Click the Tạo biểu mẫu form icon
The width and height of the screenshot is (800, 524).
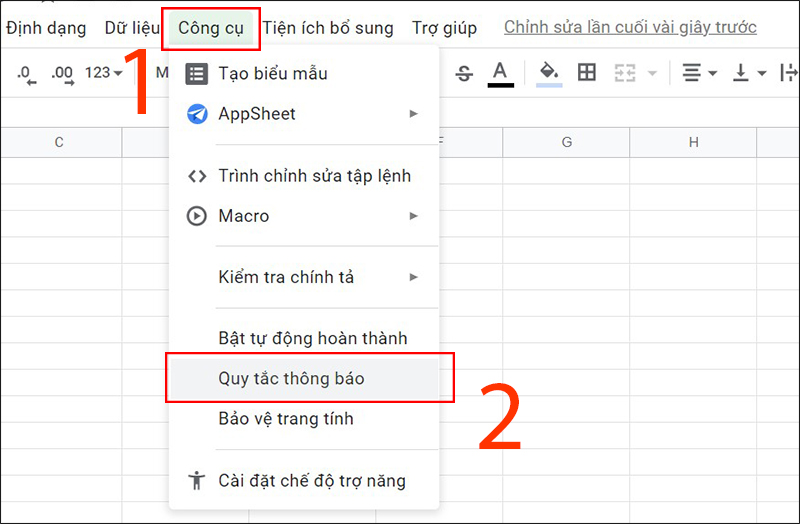(197, 73)
